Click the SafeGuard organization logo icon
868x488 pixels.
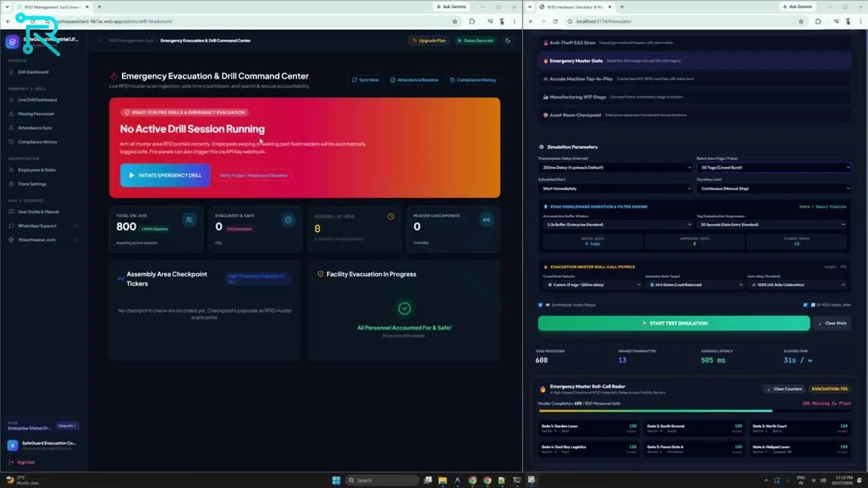(12, 42)
